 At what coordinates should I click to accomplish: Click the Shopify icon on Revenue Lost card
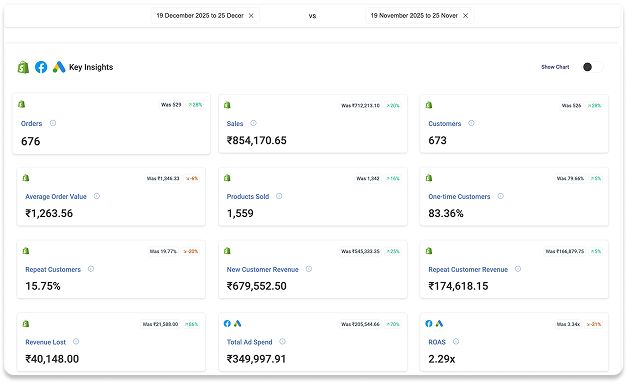point(26,323)
